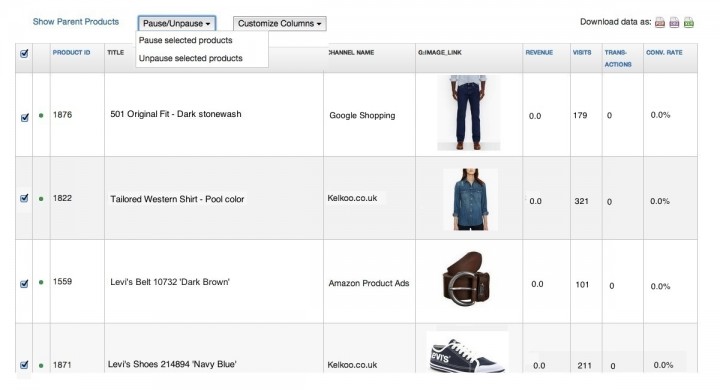Click visits value 179

580,115
